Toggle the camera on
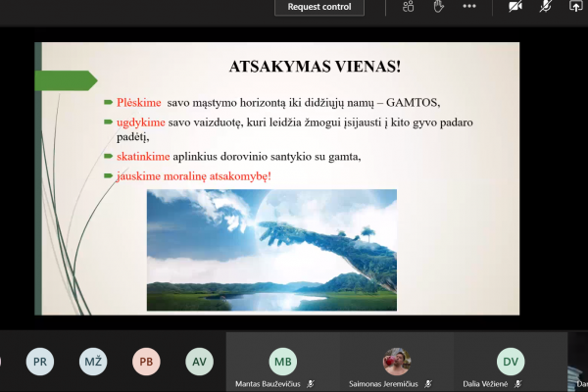This screenshot has width=588, height=392. (515, 7)
